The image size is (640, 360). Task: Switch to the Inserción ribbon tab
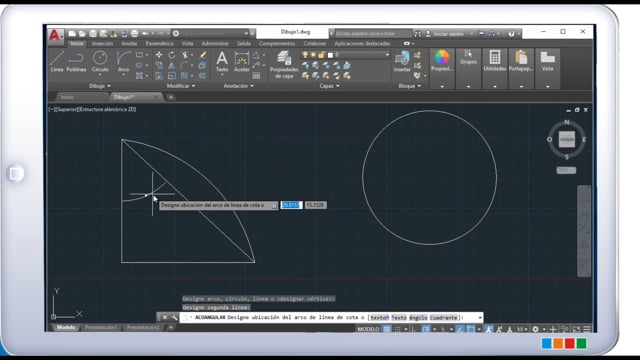click(x=102, y=43)
